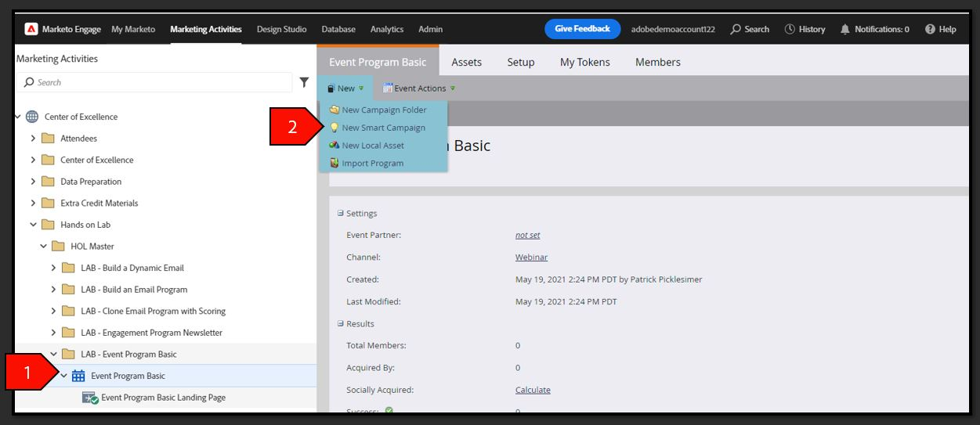Open the Search magnifier in top bar
The width and height of the screenshot is (980, 425).
coord(736,29)
